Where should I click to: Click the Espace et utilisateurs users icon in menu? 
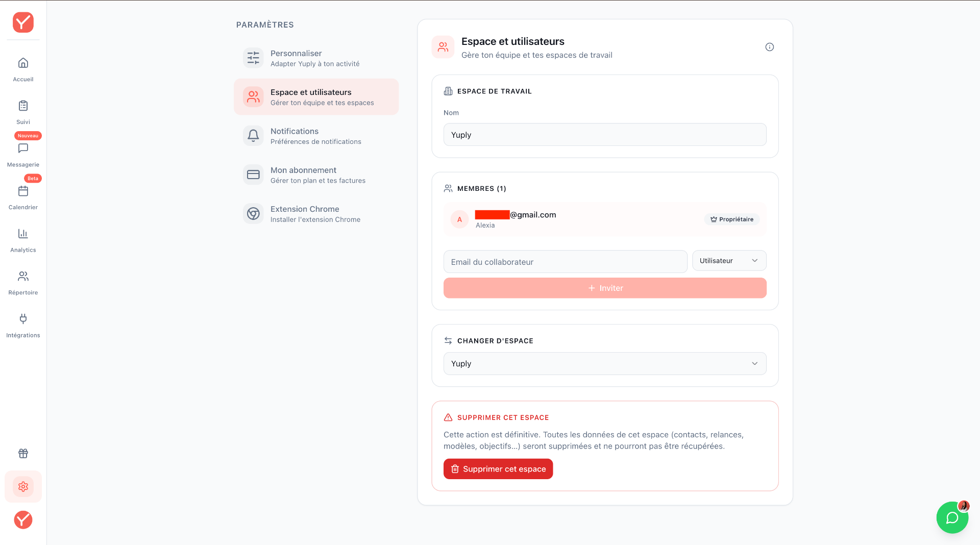point(253,97)
